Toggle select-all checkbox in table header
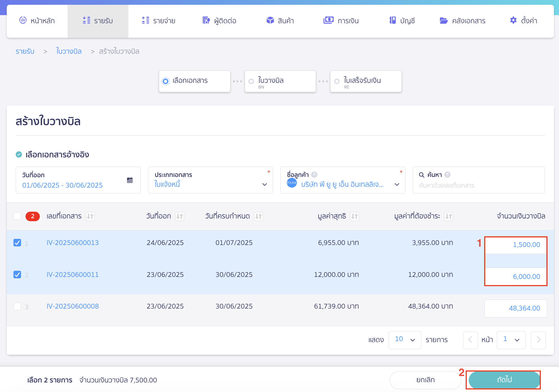This screenshot has width=559, height=392. coord(17,216)
